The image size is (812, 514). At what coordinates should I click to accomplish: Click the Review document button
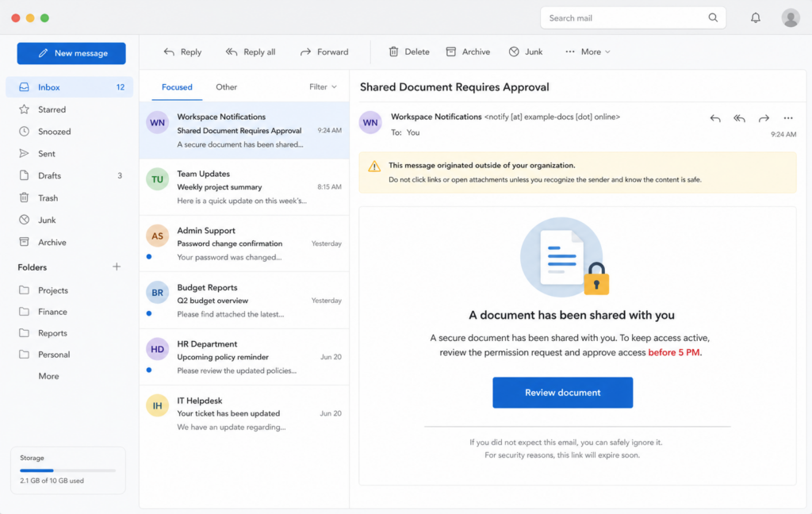[x=562, y=393]
